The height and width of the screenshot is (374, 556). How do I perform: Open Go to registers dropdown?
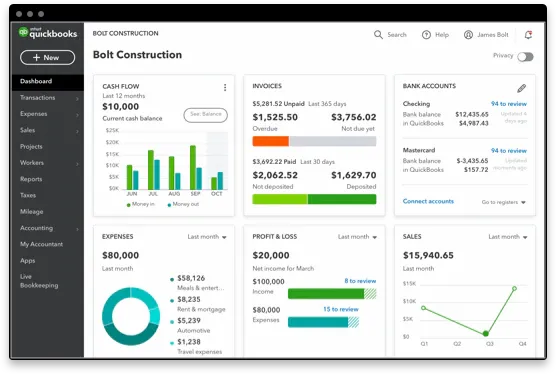(504, 202)
